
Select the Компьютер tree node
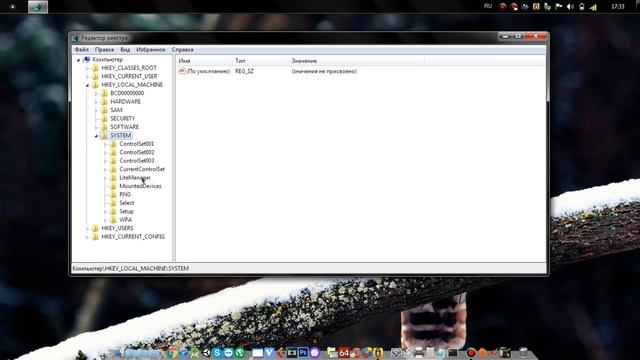(107, 60)
